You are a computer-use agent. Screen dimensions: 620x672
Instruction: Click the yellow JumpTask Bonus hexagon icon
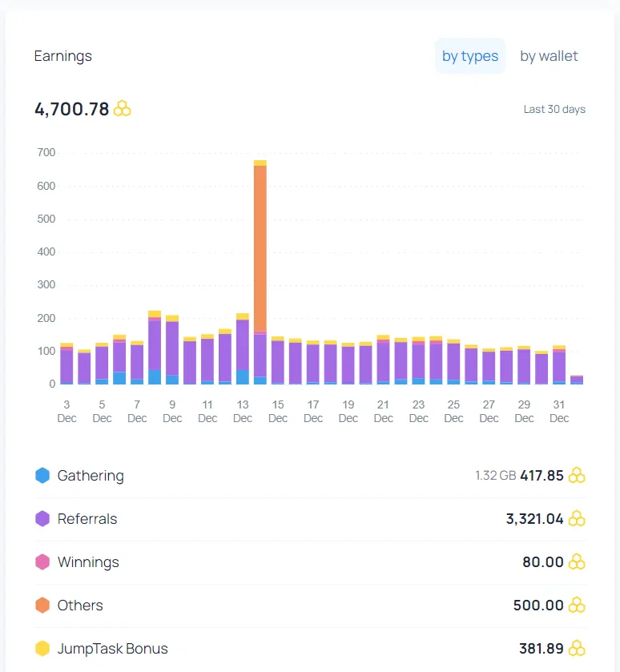click(x=42, y=649)
